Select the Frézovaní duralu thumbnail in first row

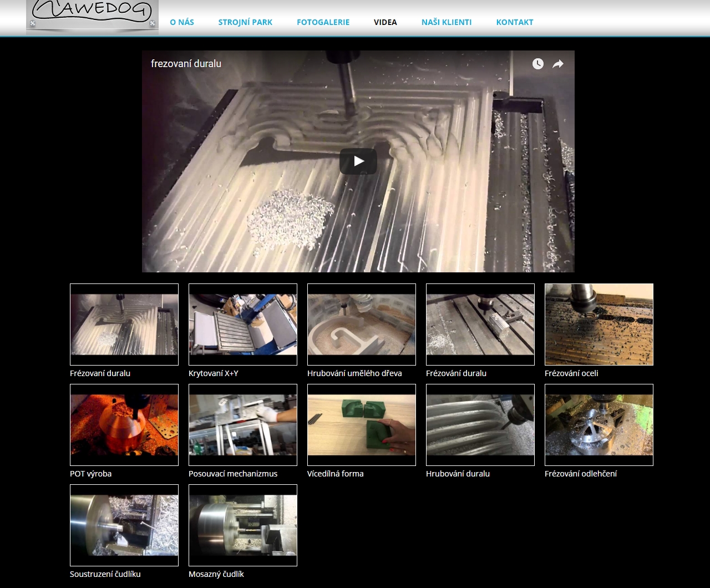coord(124,325)
